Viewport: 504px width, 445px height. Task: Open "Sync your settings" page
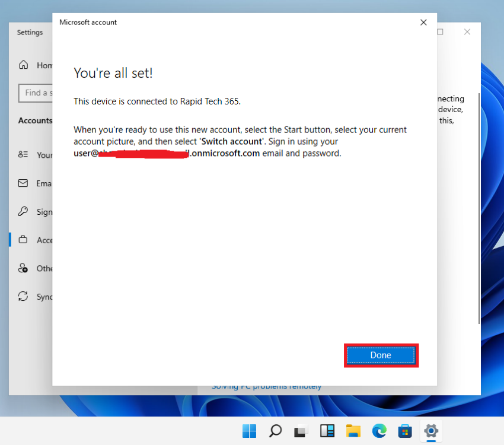click(x=36, y=297)
